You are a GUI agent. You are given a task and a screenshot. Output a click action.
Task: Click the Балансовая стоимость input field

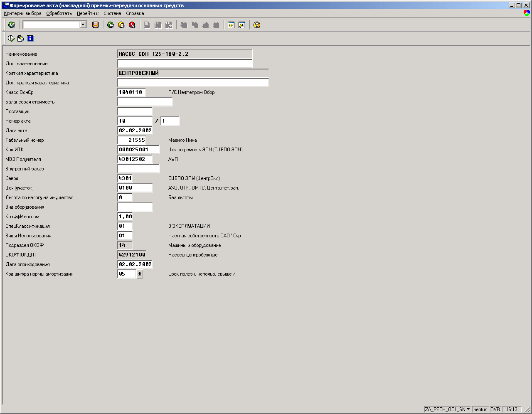pos(145,102)
